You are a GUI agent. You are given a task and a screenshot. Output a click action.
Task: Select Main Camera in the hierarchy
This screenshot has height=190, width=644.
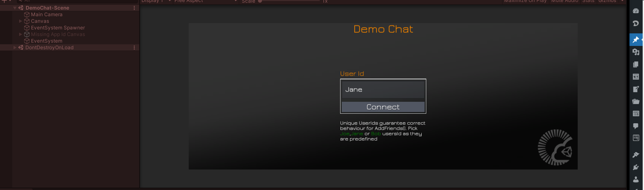[x=47, y=15]
